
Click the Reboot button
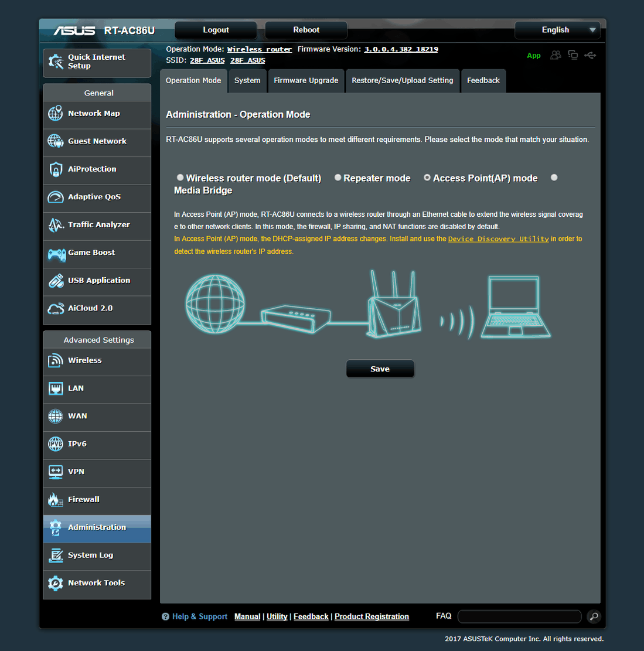(x=306, y=30)
